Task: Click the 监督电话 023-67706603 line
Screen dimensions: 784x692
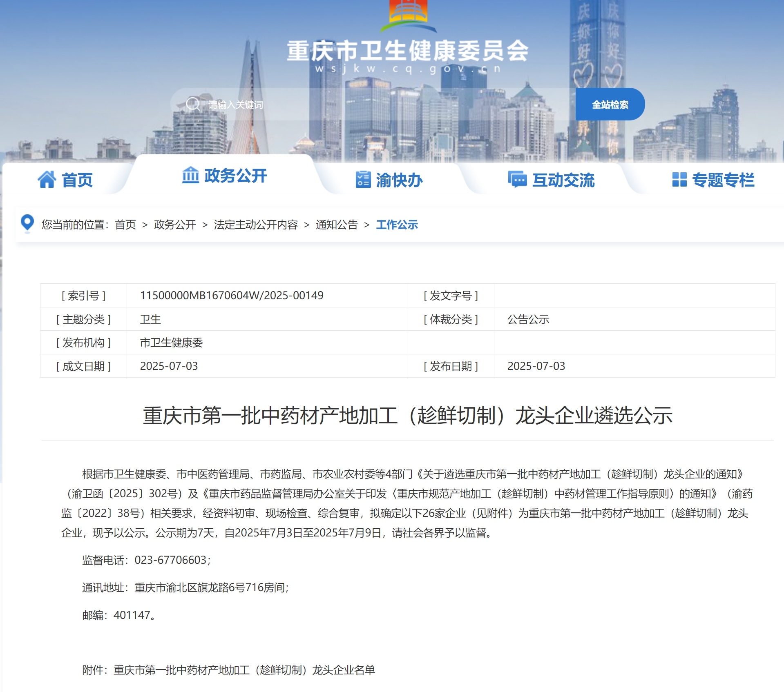Action: tap(146, 560)
